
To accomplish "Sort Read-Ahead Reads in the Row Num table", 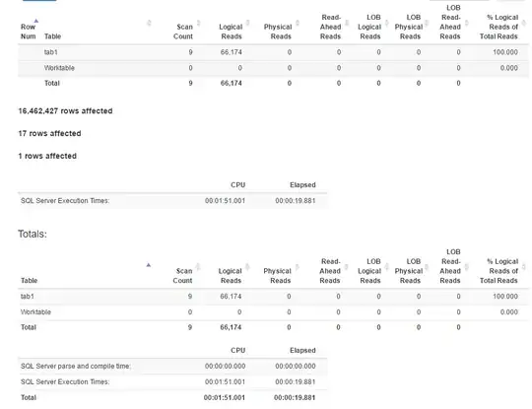I will pyautogui.click(x=347, y=23).
